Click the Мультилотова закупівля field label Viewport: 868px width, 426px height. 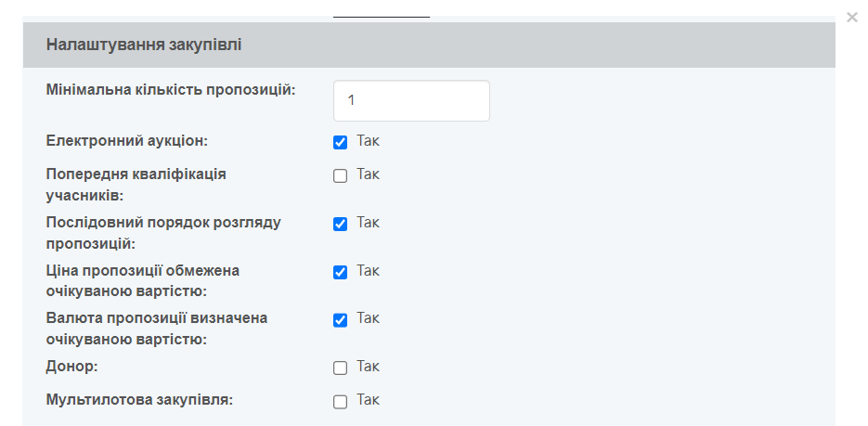click(139, 399)
